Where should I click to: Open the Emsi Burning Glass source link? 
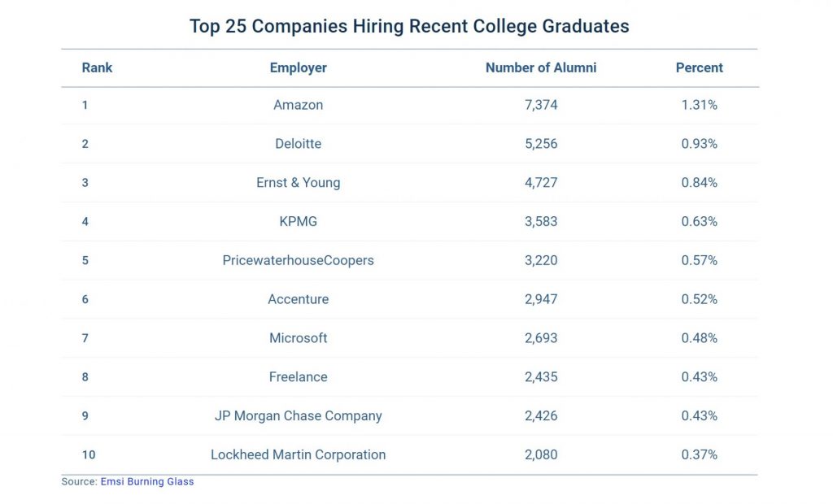click(x=147, y=482)
